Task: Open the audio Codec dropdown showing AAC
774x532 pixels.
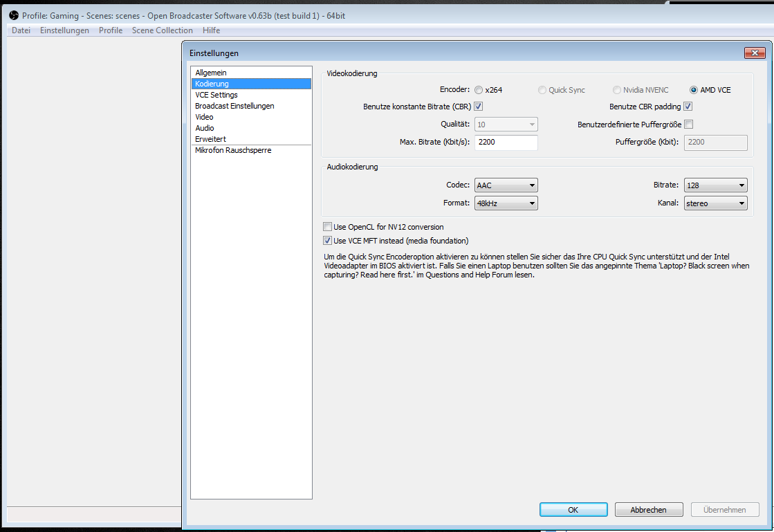Action: (506, 185)
